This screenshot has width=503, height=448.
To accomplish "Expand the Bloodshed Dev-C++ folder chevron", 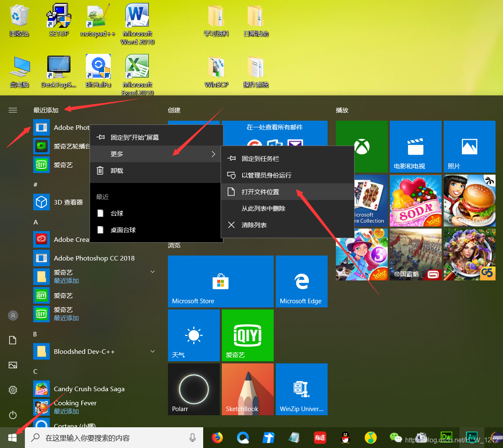I will click(x=153, y=351).
